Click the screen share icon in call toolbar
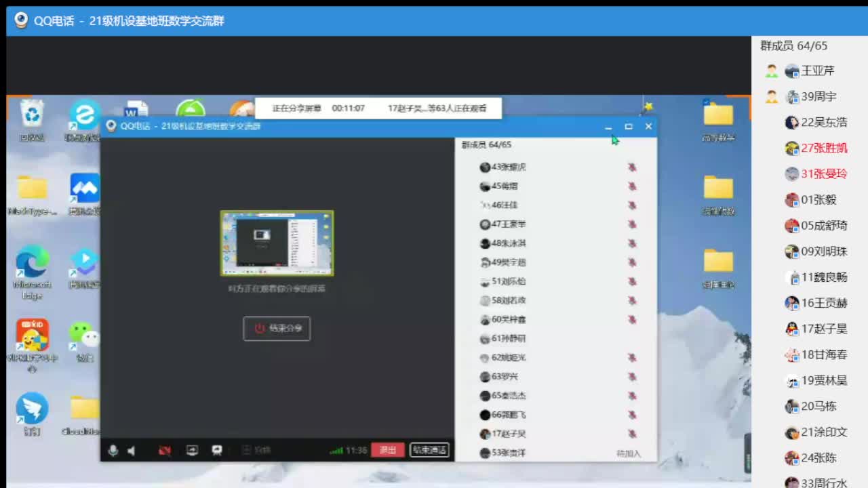Image resolution: width=868 pixels, height=488 pixels. 192,450
